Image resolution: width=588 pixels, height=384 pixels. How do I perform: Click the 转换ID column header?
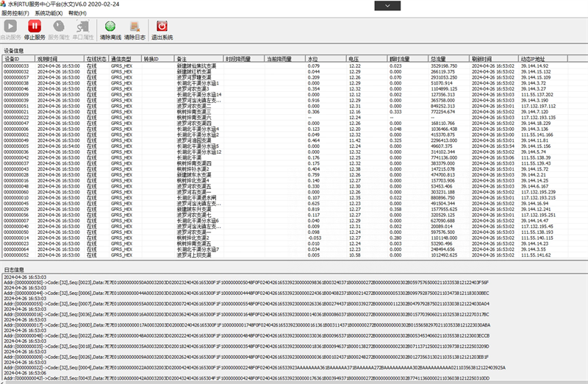click(x=157, y=59)
